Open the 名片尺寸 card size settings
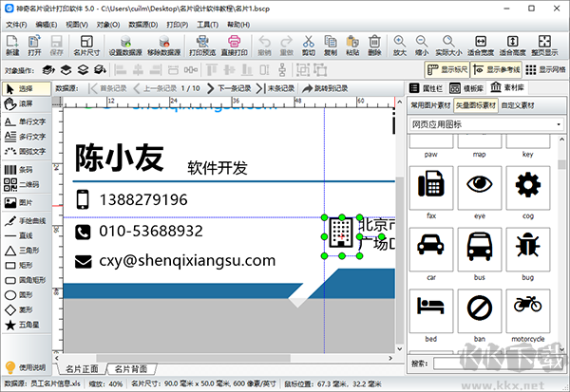The image size is (570, 392). pyautogui.click(x=86, y=46)
